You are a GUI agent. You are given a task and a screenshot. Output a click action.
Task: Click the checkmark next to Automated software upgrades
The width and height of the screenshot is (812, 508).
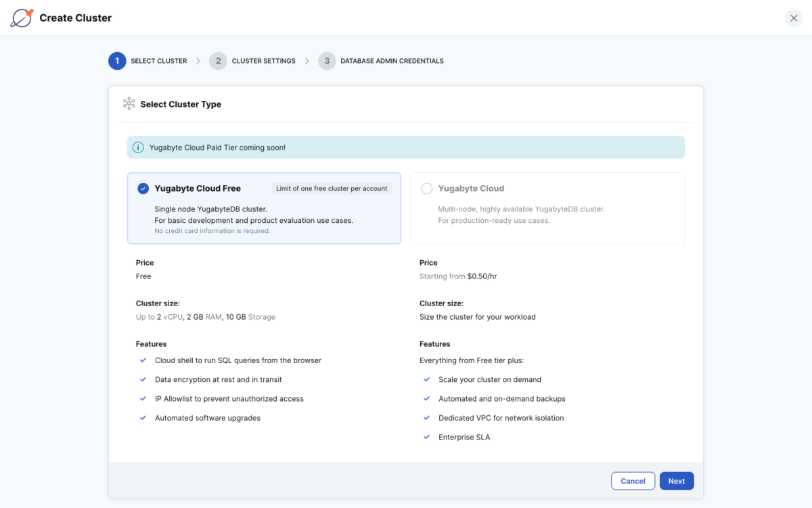point(143,418)
